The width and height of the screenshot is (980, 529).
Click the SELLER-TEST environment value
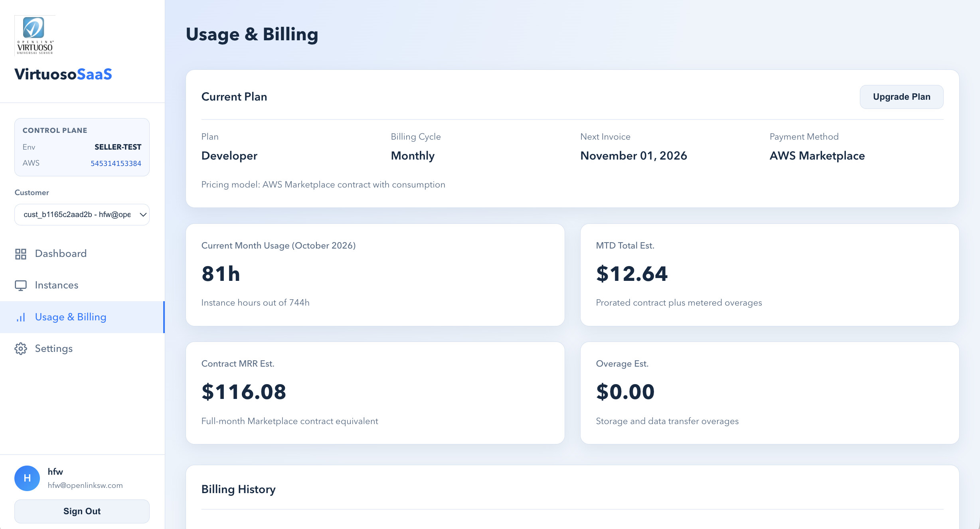(x=118, y=147)
